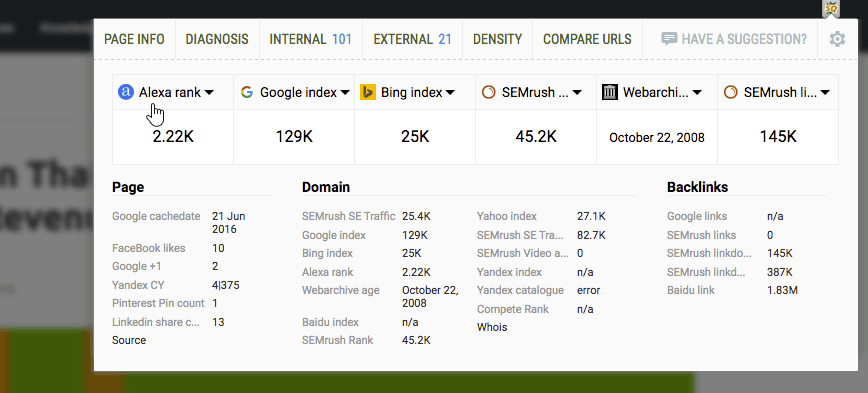The height and width of the screenshot is (393, 868).
Task: Click the Webarchive building icon
Action: pos(609,92)
